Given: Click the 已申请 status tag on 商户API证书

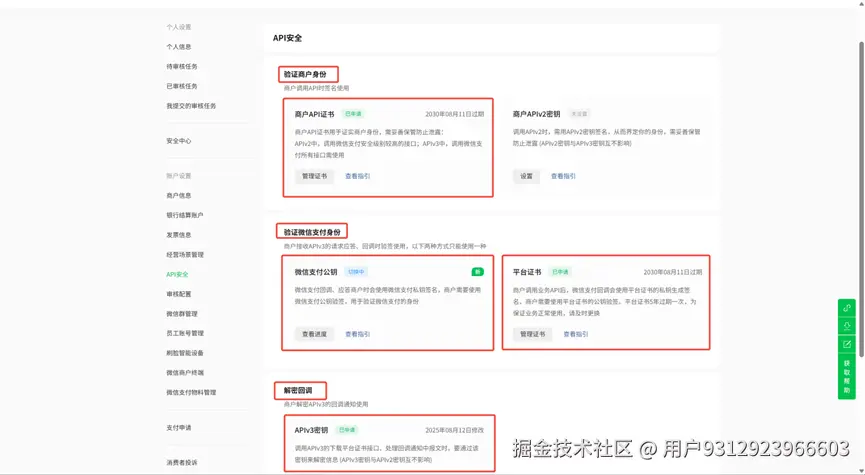Looking at the screenshot, I should pyautogui.click(x=353, y=114).
